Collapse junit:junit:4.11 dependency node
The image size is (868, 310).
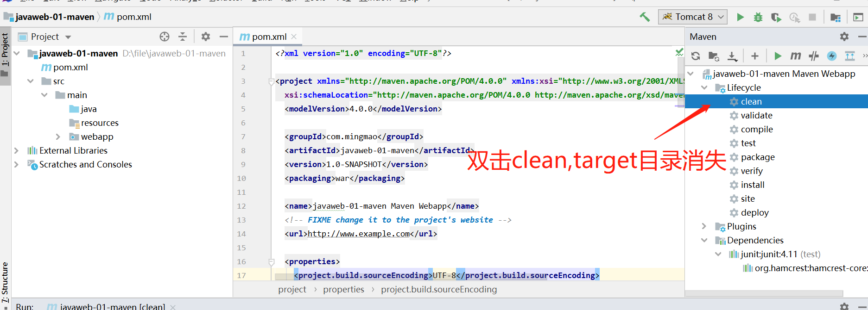pyautogui.click(x=718, y=254)
